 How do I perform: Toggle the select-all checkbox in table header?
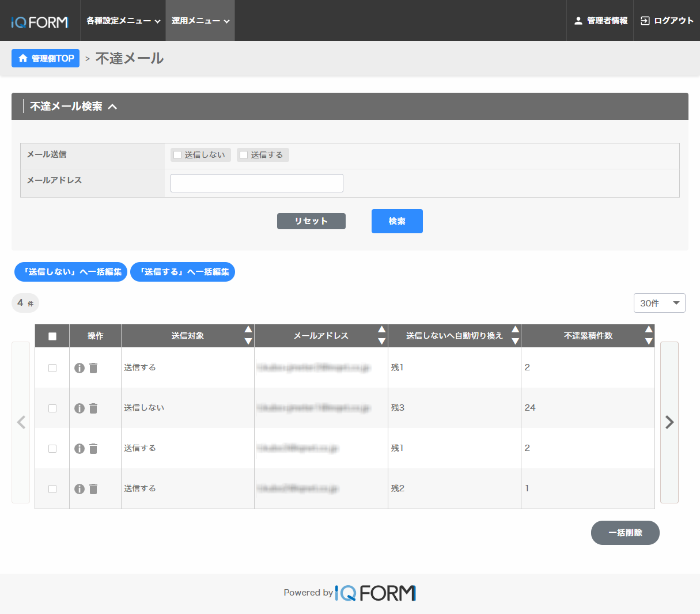coord(52,336)
